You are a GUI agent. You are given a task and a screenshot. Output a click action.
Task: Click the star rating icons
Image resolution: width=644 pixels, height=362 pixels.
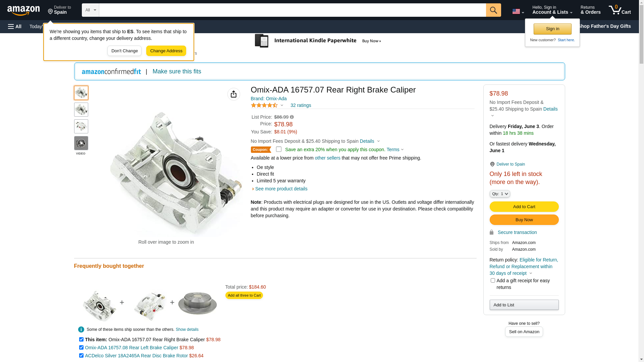(x=264, y=106)
